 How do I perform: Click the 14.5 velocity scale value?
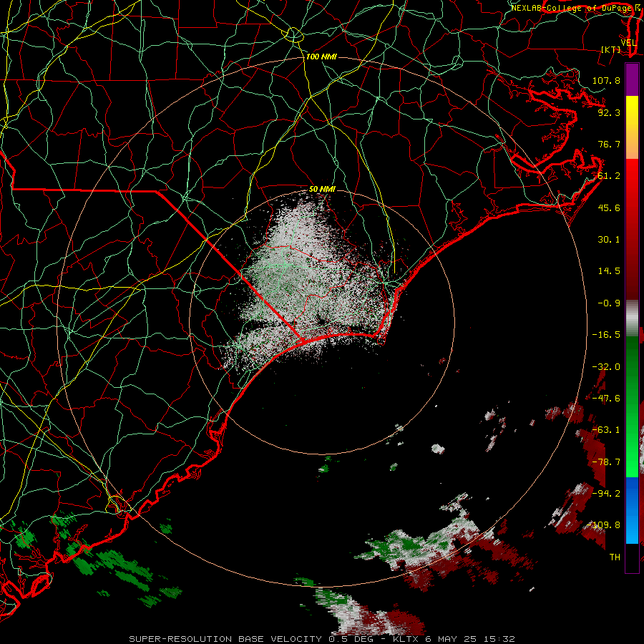click(609, 271)
